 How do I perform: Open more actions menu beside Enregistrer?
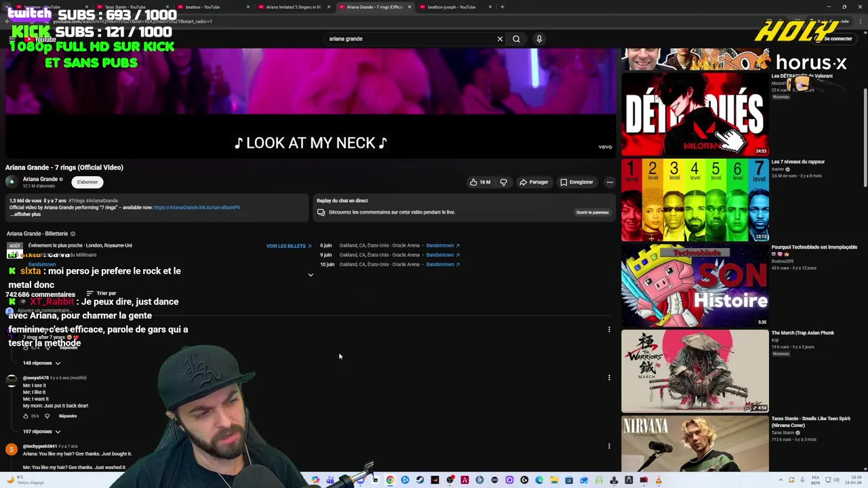click(610, 182)
